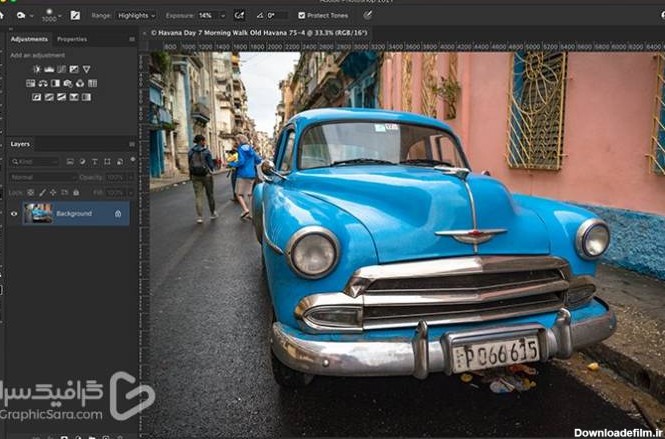Filter Layers panel by shape layers
665x439 pixels.
[x=107, y=162]
